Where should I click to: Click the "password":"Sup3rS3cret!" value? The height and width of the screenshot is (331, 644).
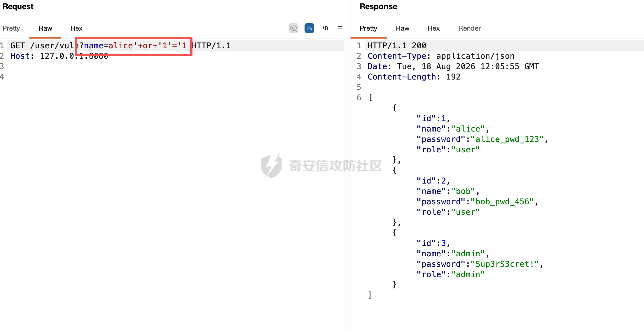point(505,264)
